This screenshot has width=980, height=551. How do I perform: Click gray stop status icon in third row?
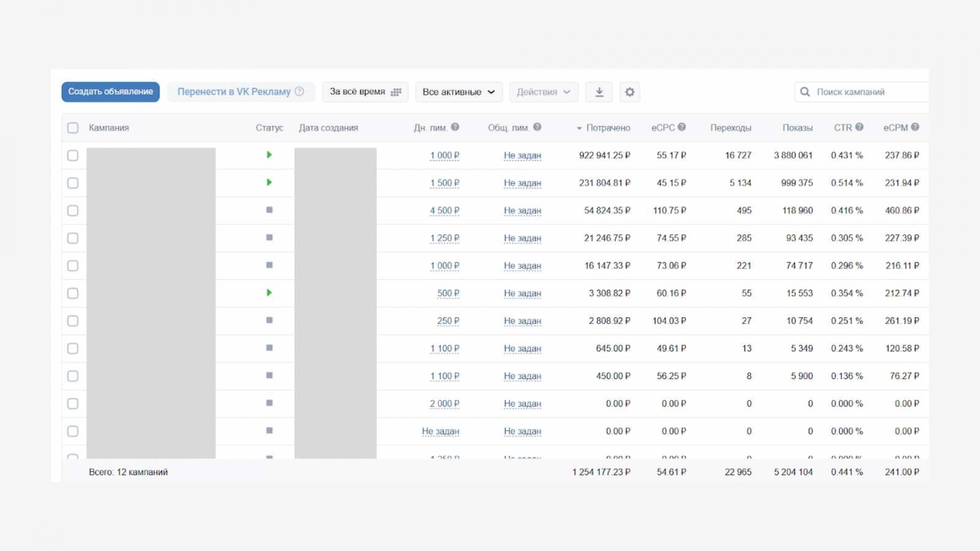coord(269,210)
